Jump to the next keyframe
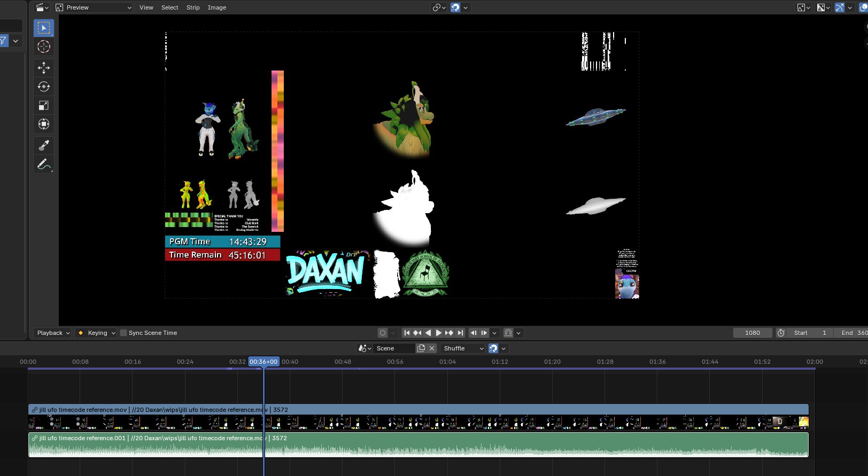868x476 pixels. point(449,333)
